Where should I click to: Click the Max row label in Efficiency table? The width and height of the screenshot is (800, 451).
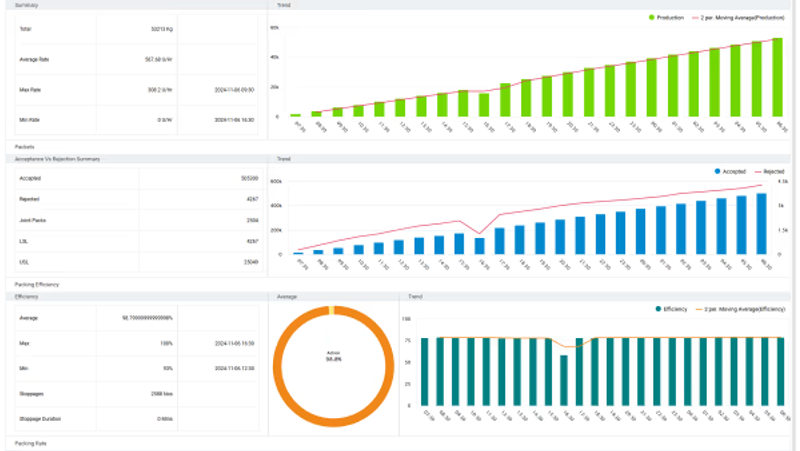click(x=24, y=343)
